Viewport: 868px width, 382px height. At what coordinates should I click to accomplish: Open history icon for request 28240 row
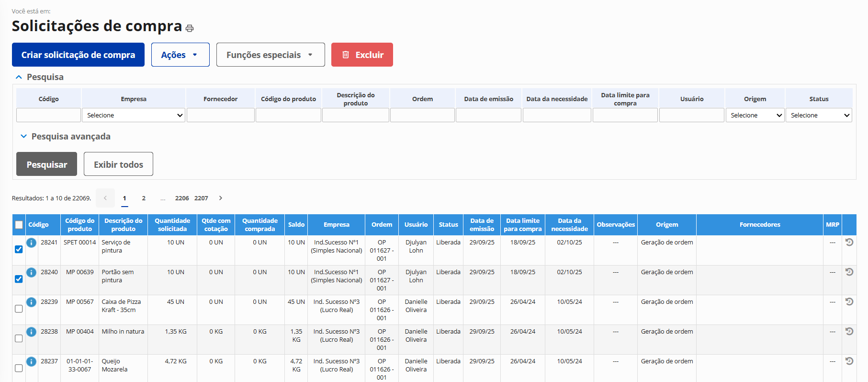849,272
